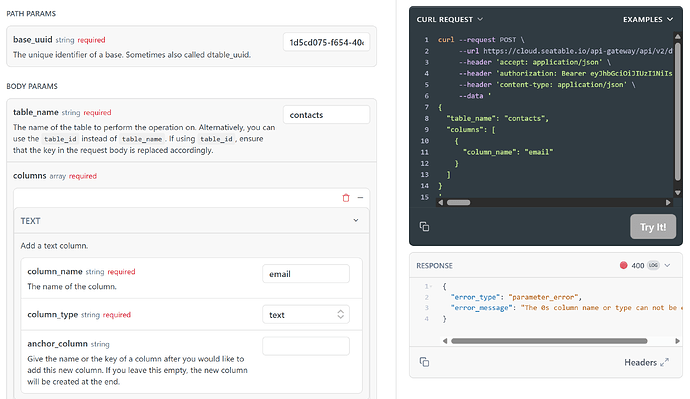
Task: Click the response horizontal scrollbar thumb
Action: (549, 341)
